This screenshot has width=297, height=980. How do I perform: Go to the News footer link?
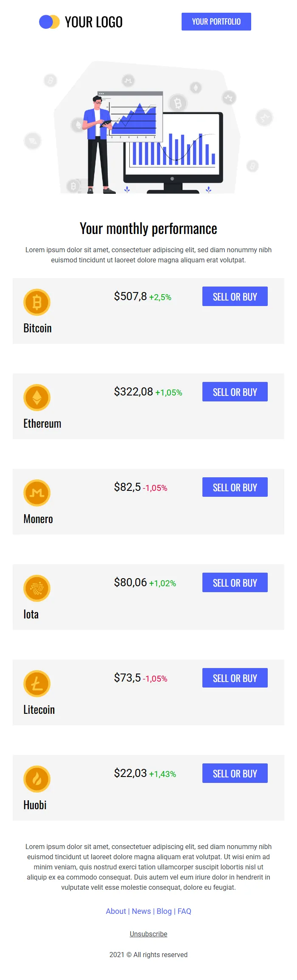point(141,911)
